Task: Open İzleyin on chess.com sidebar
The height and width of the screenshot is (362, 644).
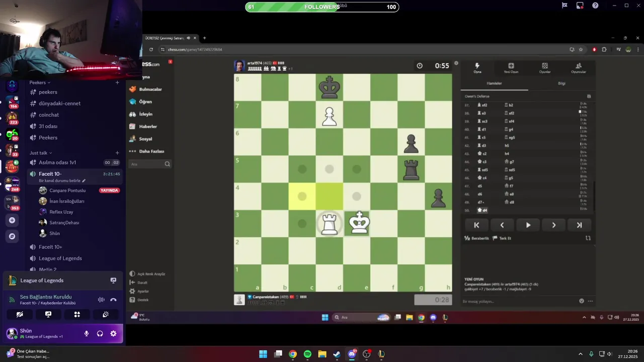Action: pos(146,114)
